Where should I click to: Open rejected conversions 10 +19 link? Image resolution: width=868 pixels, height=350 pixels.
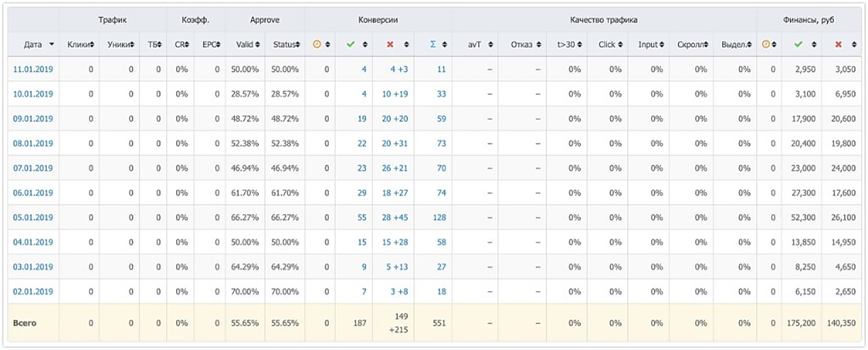pos(395,94)
